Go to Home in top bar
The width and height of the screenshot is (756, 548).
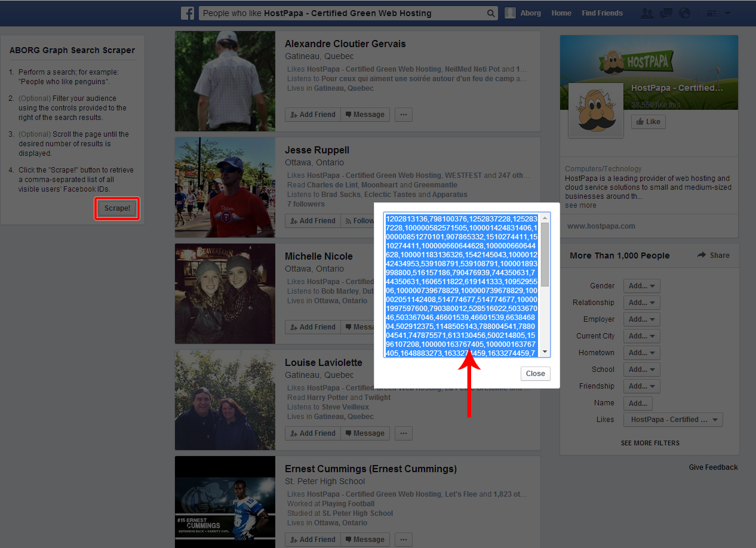point(561,13)
